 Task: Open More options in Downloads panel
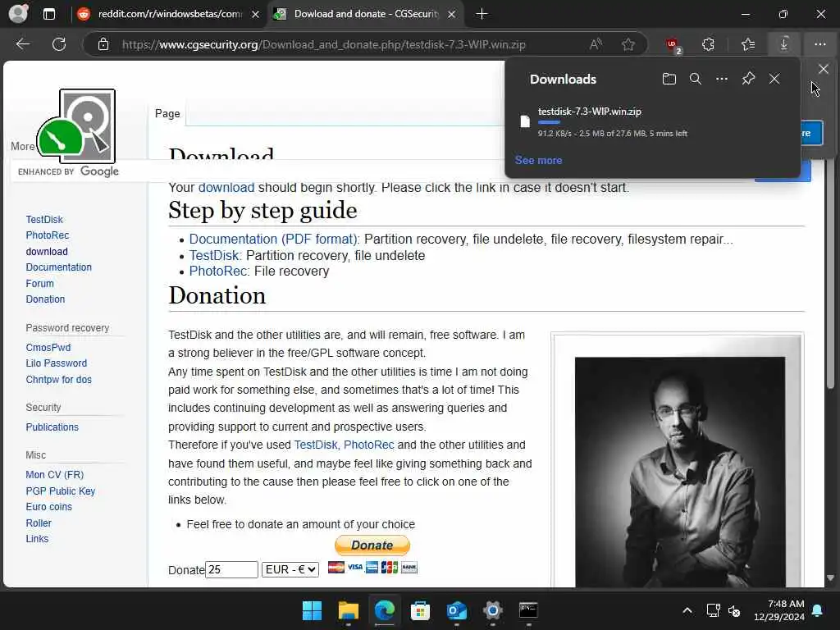[722, 79]
